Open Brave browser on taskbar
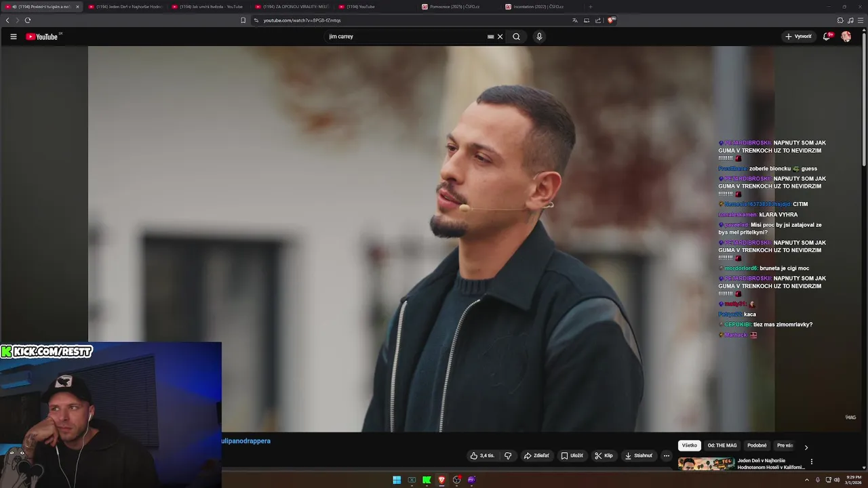The height and width of the screenshot is (488, 868). point(441,480)
